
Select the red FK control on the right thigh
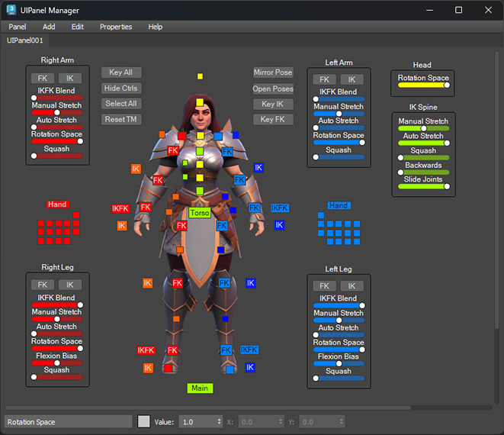click(181, 226)
